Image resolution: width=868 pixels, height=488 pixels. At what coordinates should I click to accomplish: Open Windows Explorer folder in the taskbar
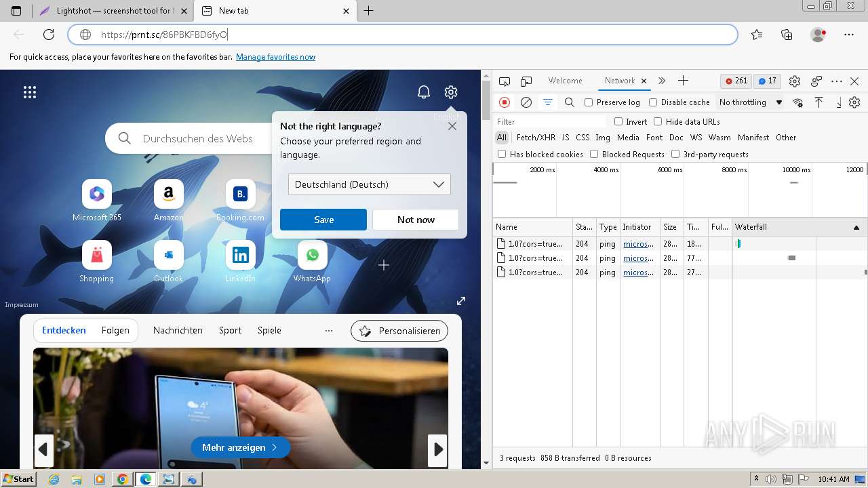pos(77,479)
